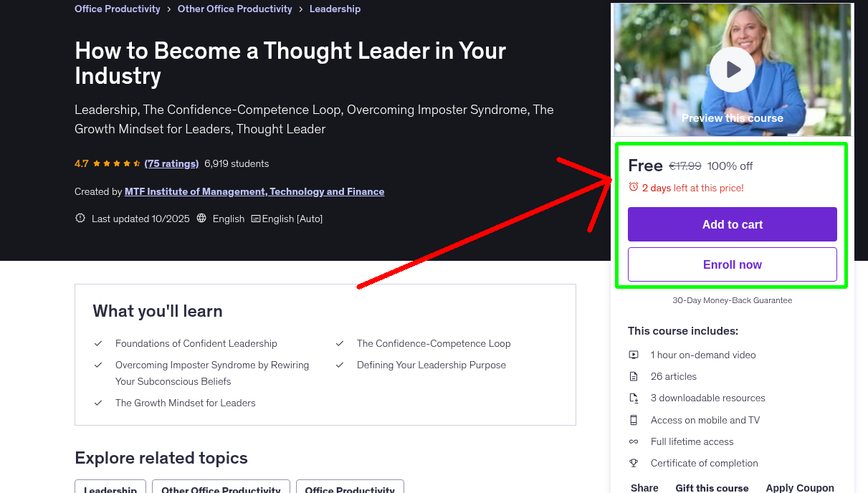Click the clock icon near Last updated
The width and height of the screenshot is (868, 493).
(80, 218)
